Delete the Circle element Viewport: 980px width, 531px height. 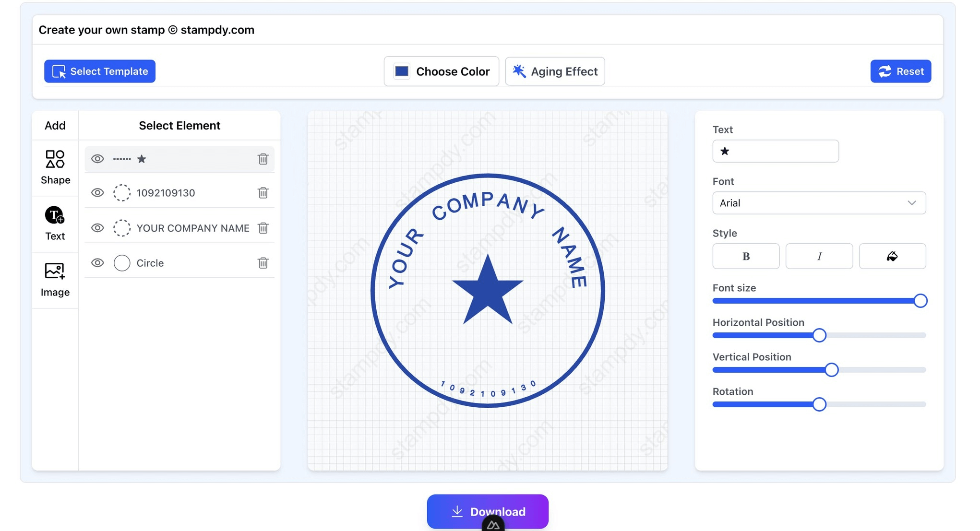click(x=263, y=263)
